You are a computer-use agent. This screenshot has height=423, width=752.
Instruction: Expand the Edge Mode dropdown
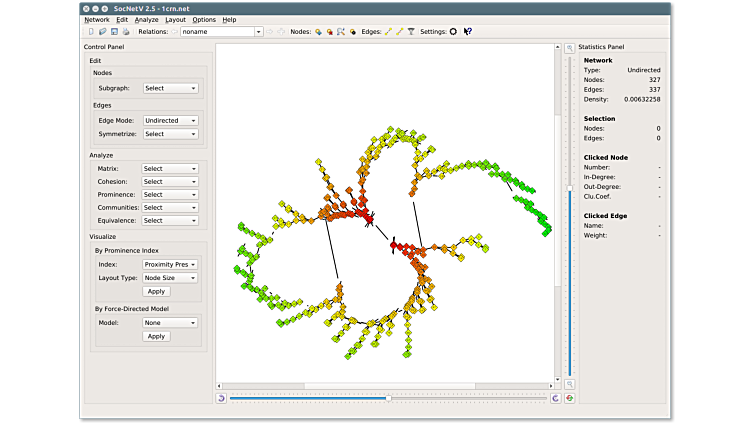click(169, 120)
